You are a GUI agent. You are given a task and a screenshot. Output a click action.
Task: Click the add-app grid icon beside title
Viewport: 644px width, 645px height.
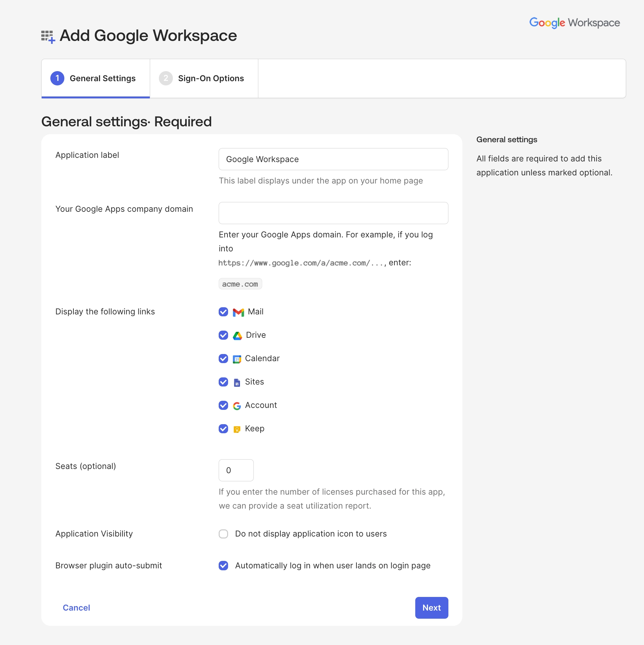tap(48, 36)
